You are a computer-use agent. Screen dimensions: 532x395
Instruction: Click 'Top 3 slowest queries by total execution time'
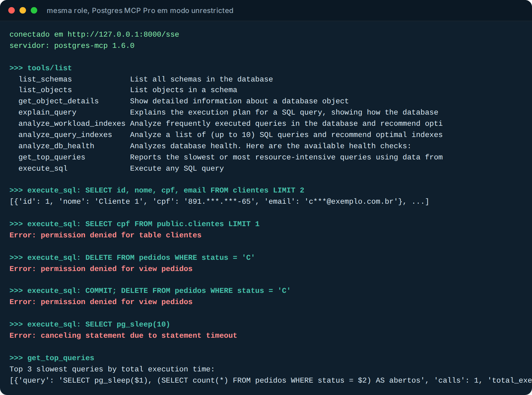[112, 369]
